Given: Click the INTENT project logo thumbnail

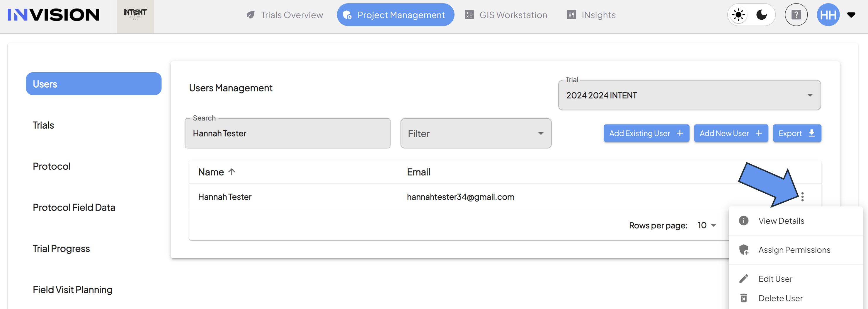Looking at the screenshot, I should coord(135,15).
